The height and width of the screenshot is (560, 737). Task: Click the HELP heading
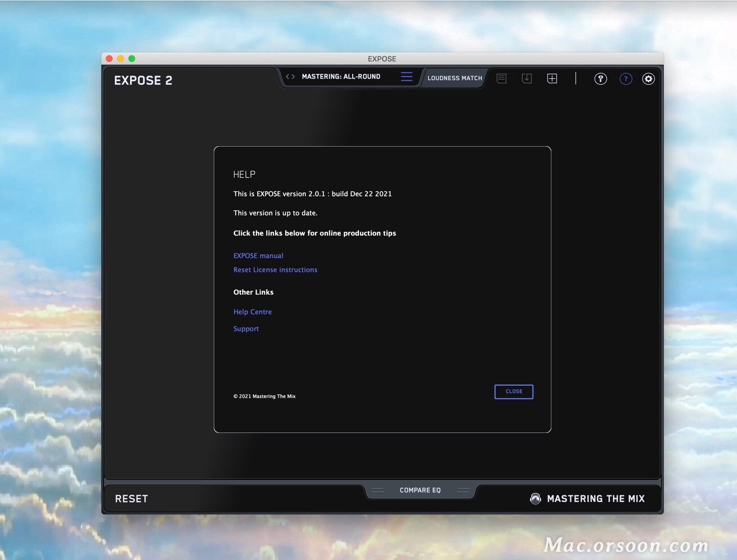(x=244, y=175)
